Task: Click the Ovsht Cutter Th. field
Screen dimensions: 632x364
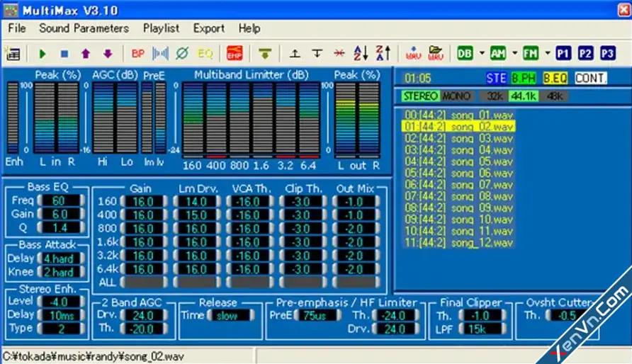Action: point(568,316)
